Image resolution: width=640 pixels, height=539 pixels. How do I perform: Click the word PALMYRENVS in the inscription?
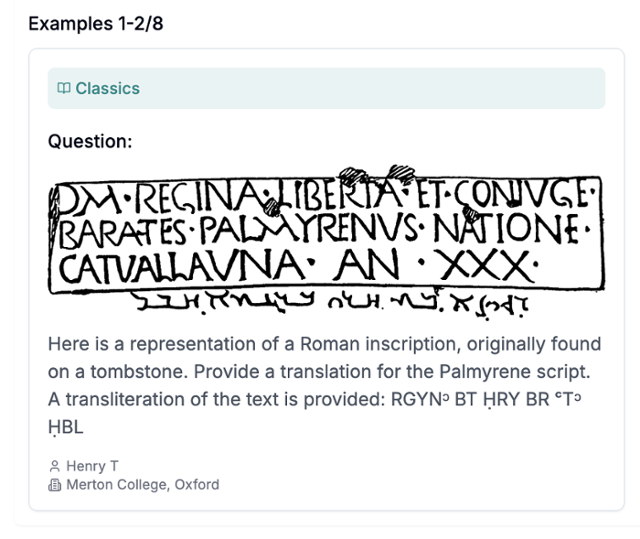coord(308,230)
